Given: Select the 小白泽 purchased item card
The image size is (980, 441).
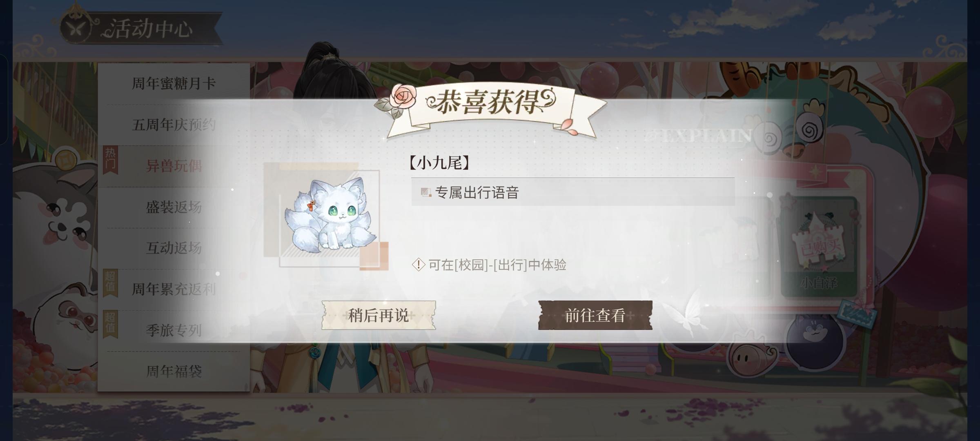Looking at the screenshot, I should pos(819,247).
